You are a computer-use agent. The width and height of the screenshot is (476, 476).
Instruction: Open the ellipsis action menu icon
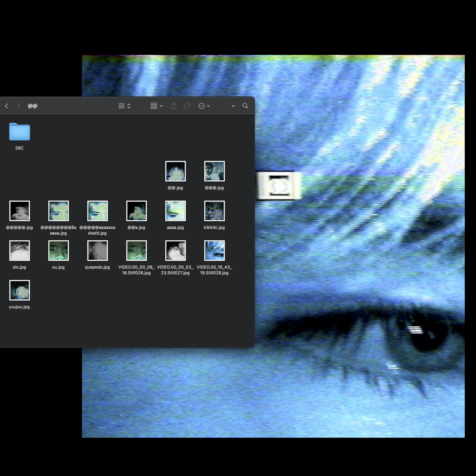coord(202,106)
